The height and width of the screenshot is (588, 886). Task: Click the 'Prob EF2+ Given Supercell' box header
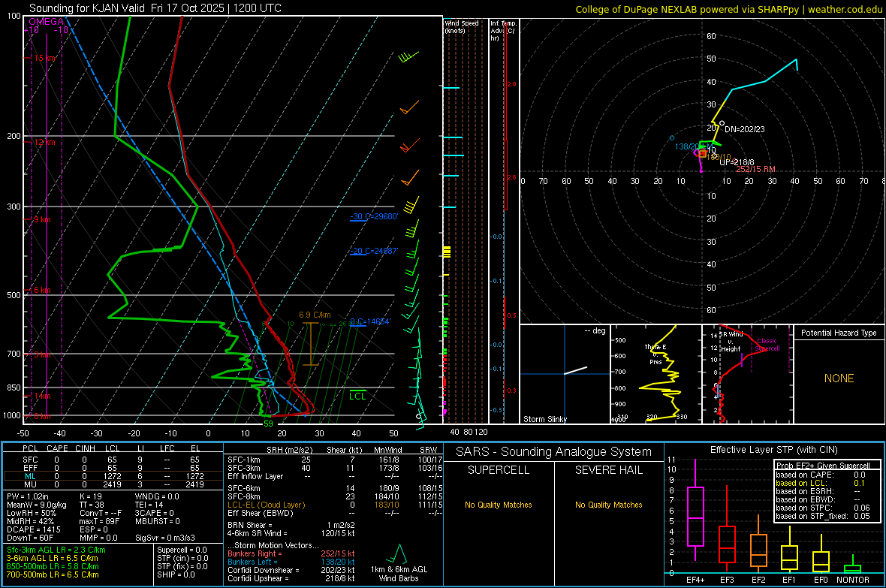tap(823, 466)
